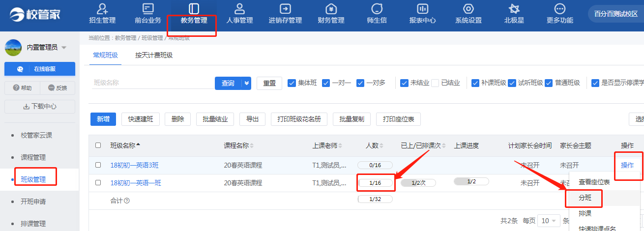This screenshot has width=644, height=231.
Task: Focus the 班级名称 search input field
Action: coord(152,83)
